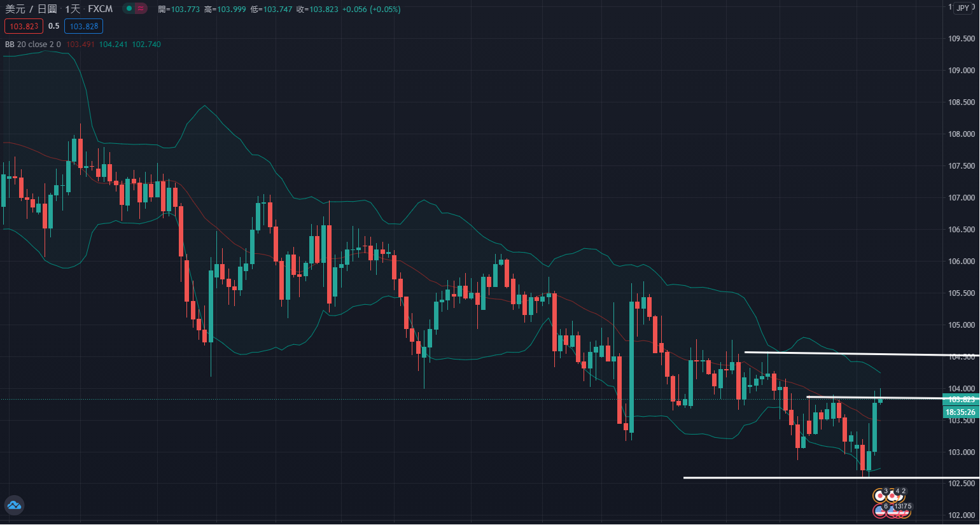Click the 美元 / 日圓 symbol title
Screen dimensions: 980x525
pos(31,9)
